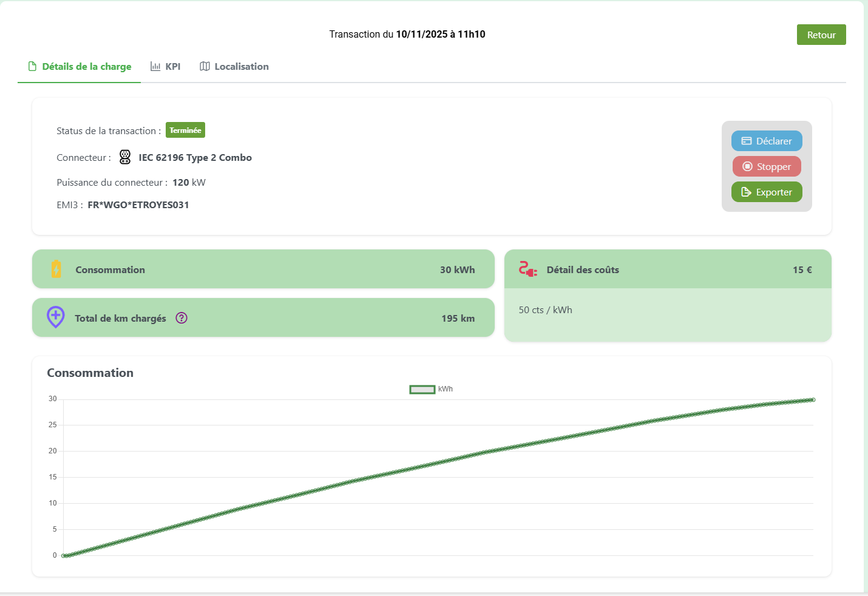
Task: Click the help question mark beside km chargés
Action: pyautogui.click(x=181, y=318)
